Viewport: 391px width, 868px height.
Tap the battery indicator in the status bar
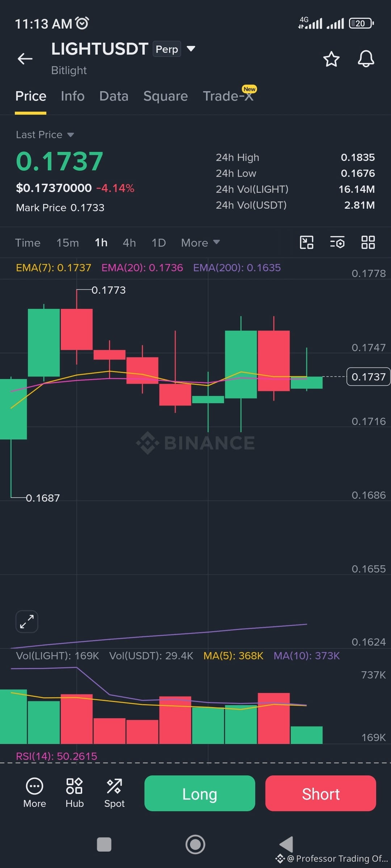click(361, 24)
